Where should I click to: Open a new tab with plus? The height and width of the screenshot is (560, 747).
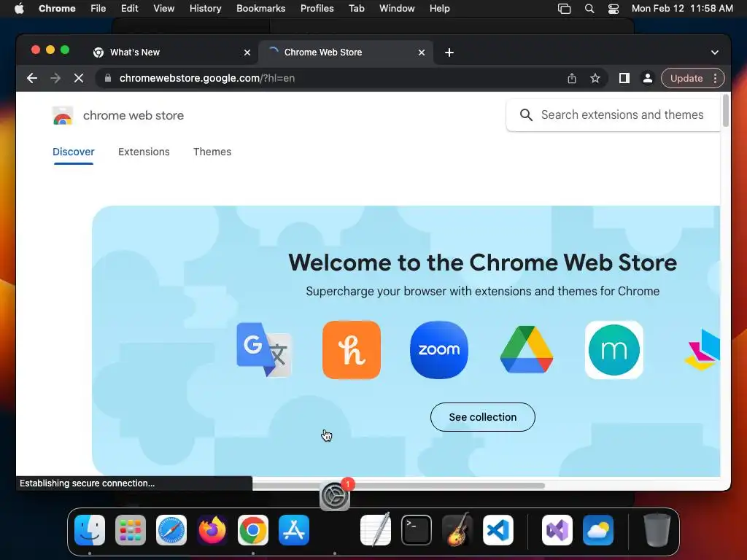point(449,52)
